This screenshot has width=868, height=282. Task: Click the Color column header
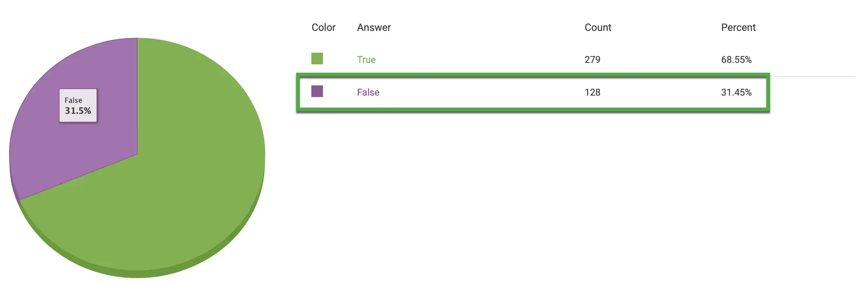point(323,28)
